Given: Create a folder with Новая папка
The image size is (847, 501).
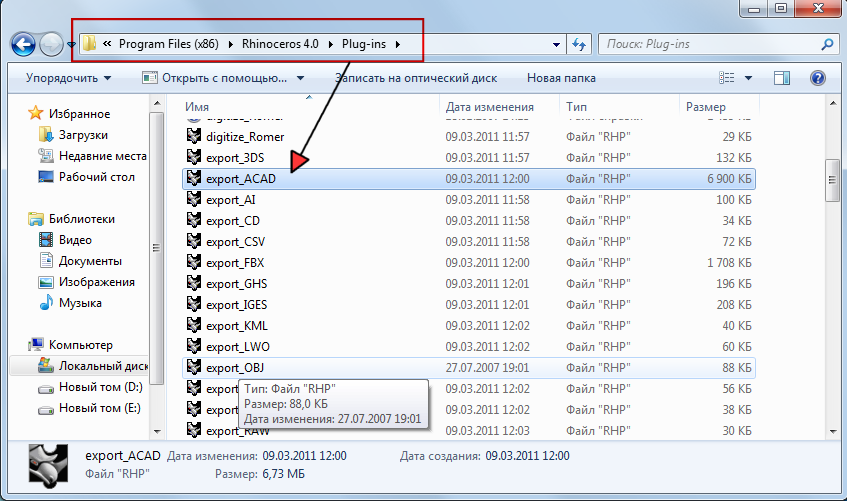Looking at the screenshot, I should coord(561,78).
